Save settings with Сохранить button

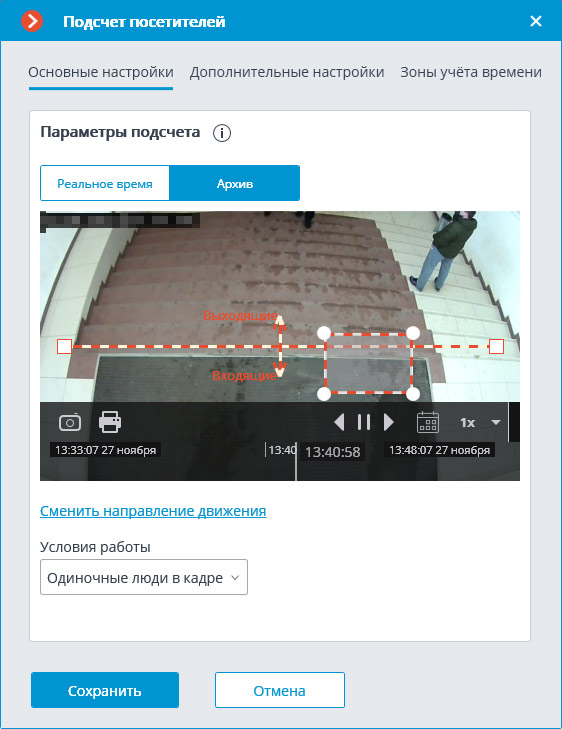[x=105, y=690]
